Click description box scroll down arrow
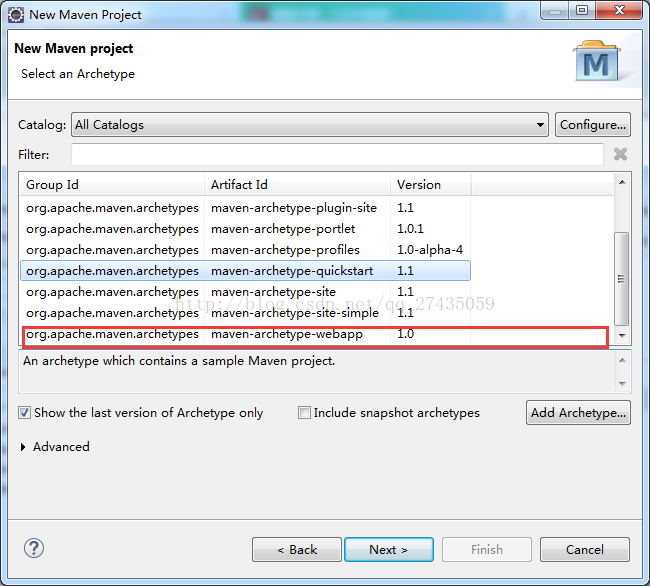The height and width of the screenshot is (586, 650). point(622,383)
